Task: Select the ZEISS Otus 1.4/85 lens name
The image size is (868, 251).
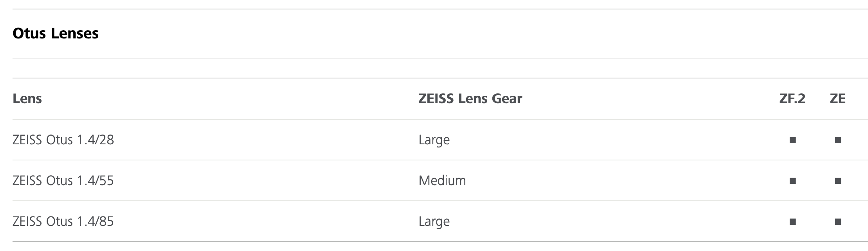Action: pyautogui.click(x=63, y=222)
